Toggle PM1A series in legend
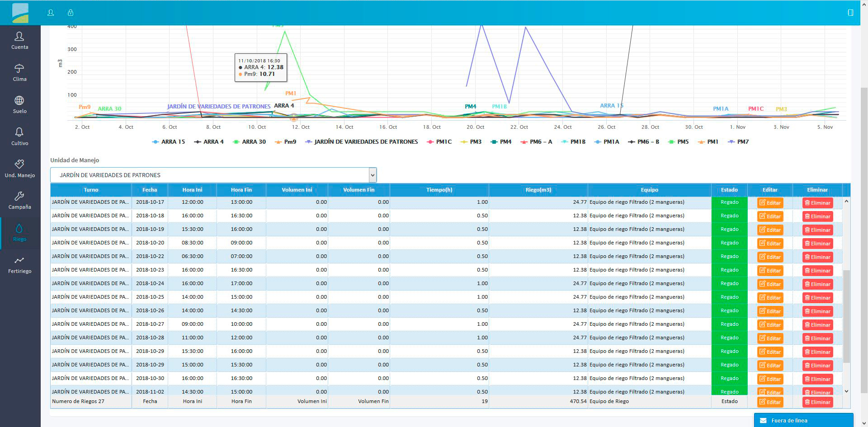This screenshot has height=427, width=868. (607, 142)
